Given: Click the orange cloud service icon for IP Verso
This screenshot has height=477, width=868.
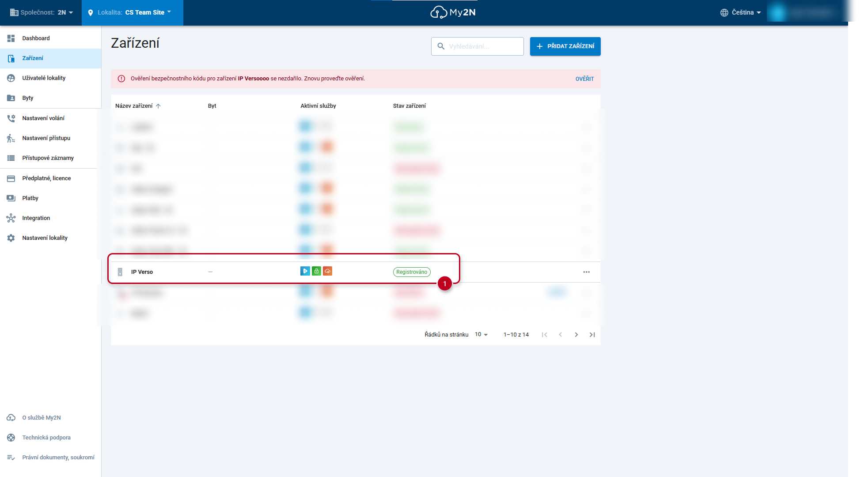Looking at the screenshot, I should click(327, 271).
